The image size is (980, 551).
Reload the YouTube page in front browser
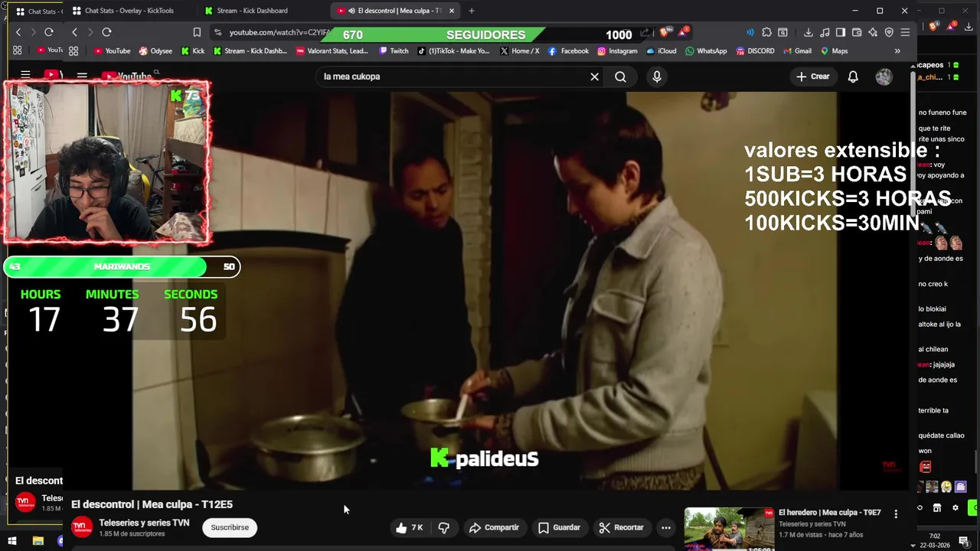pyautogui.click(x=106, y=32)
